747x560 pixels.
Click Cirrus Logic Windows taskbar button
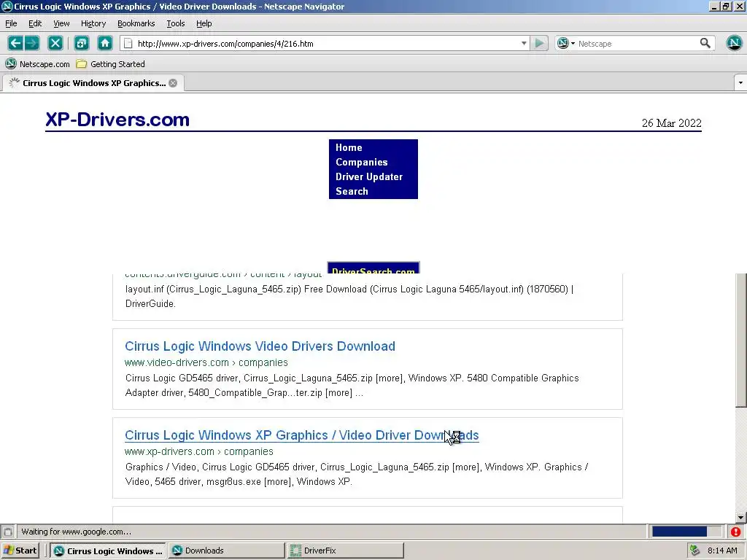pos(108,551)
